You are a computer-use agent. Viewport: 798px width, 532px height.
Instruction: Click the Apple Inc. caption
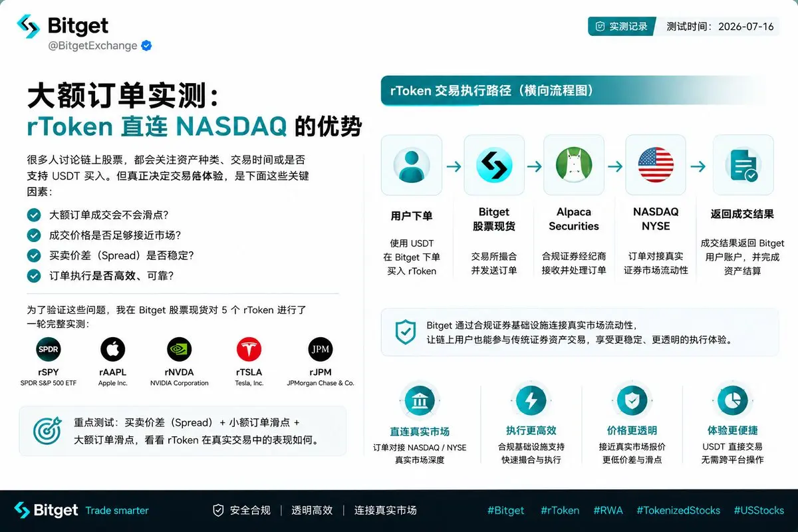[112, 384]
